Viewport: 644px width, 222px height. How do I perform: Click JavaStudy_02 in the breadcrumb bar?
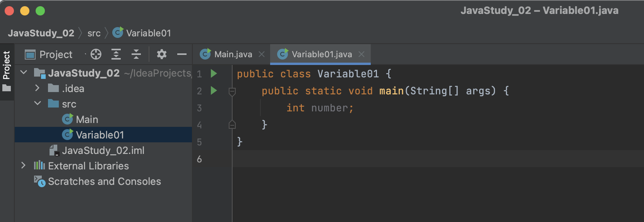[41, 33]
